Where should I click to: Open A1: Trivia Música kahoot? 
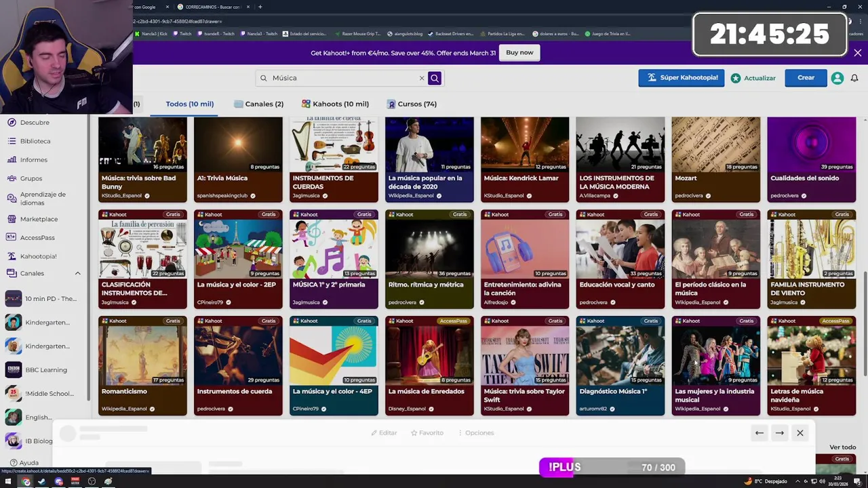[x=238, y=160]
